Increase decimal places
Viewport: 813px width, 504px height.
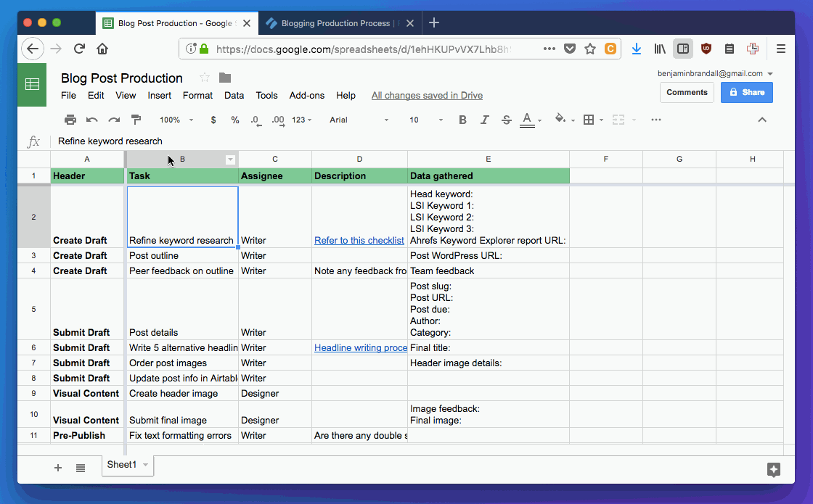278,120
